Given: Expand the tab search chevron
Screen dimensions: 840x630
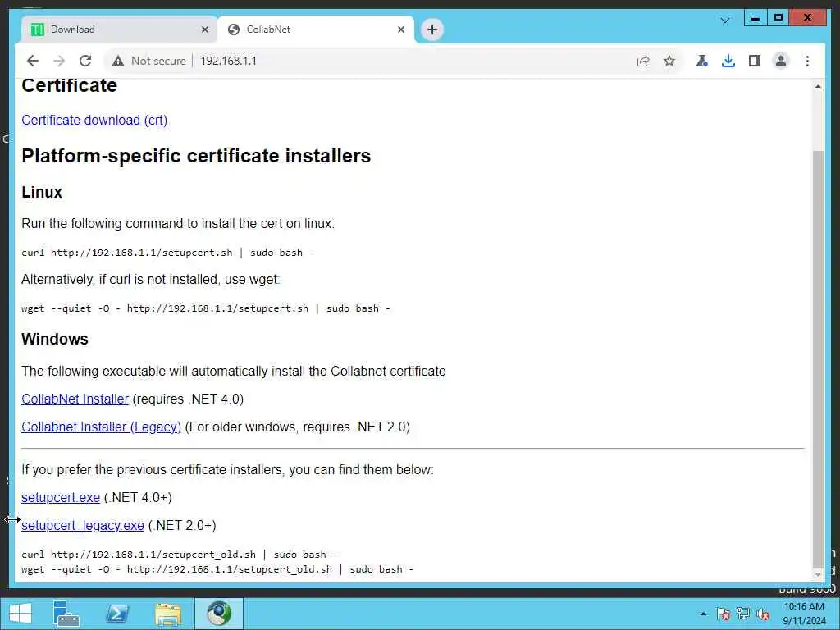Looking at the screenshot, I should pyautogui.click(x=725, y=21).
